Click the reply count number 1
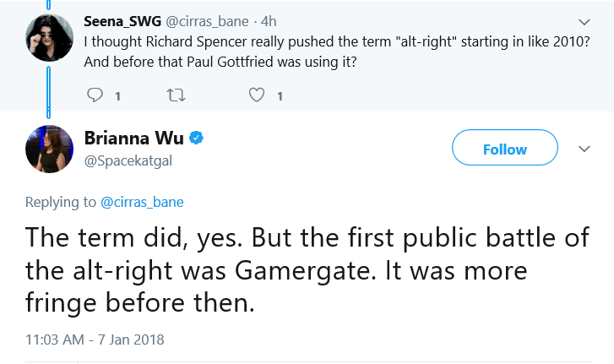 pyautogui.click(x=117, y=96)
